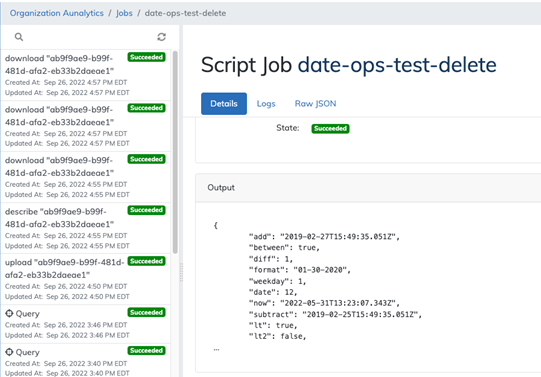The image size is (541, 377).
Task: Click the panel splitter handle between list and details
Action: pyautogui.click(x=181, y=272)
